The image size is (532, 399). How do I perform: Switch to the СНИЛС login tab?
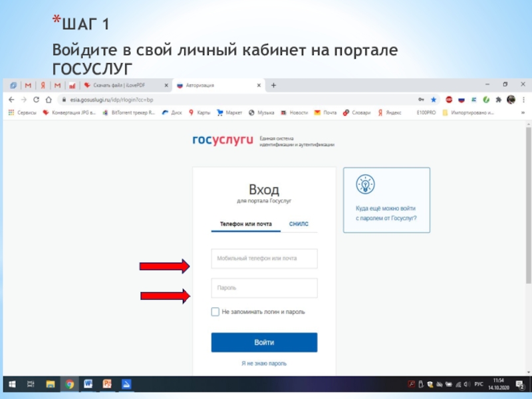tap(299, 224)
